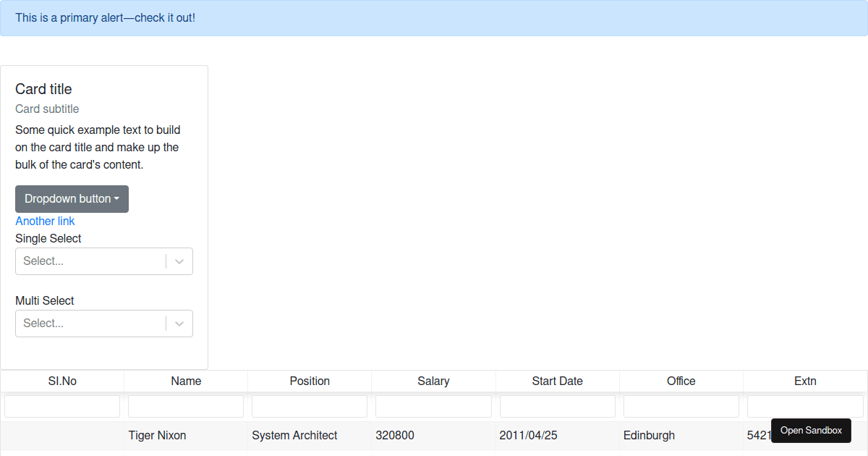The width and height of the screenshot is (868, 456).
Task: Focus the Office filter input field
Action: 681,406
